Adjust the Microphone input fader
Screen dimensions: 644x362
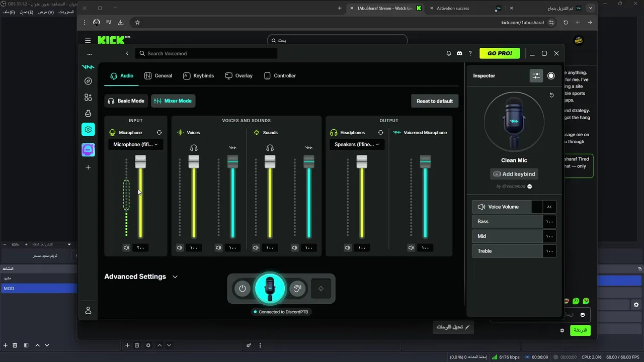[140, 161]
